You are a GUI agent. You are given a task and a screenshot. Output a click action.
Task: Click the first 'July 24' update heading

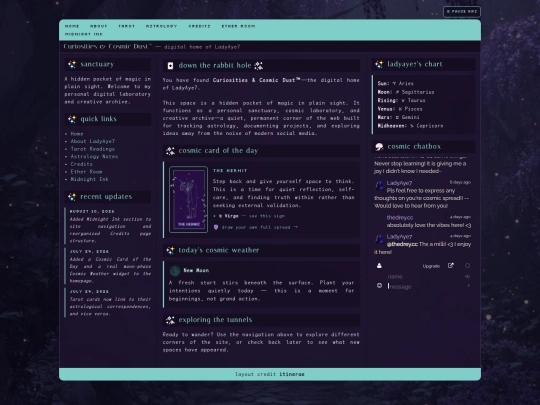pos(89,251)
